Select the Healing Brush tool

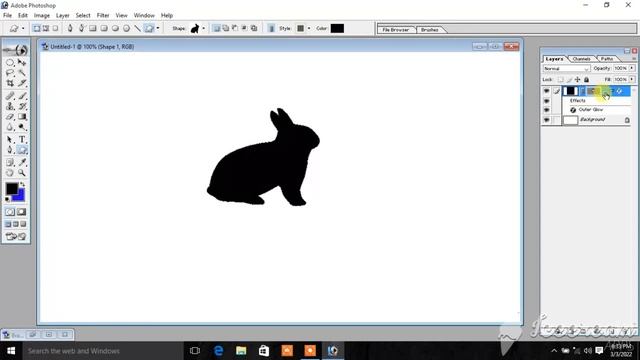coord(10,96)
